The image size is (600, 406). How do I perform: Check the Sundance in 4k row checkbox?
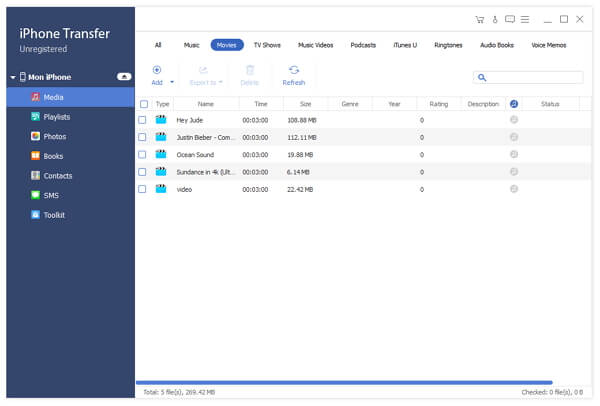pos(142,172)
